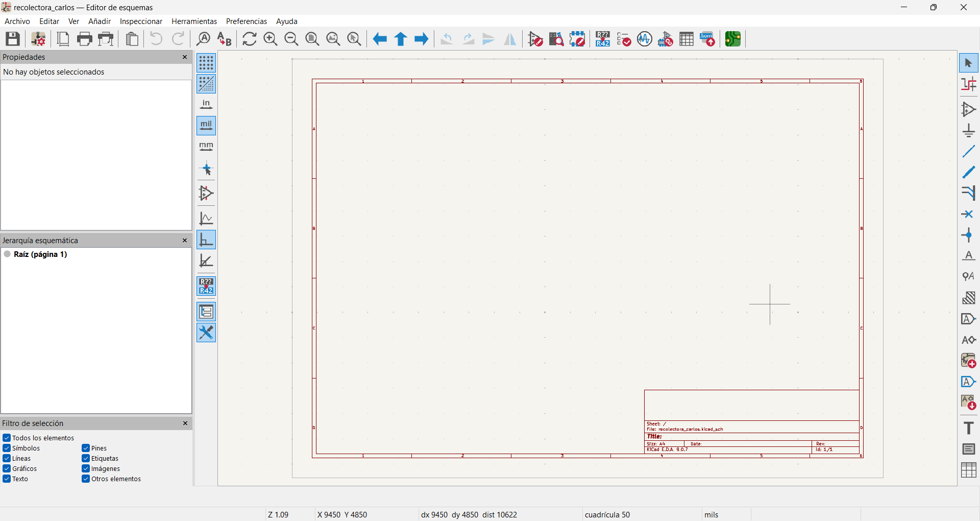Select the draw wire tool
Screen dimensions: 980x521
pyautogui.click(x=969, y=151)
